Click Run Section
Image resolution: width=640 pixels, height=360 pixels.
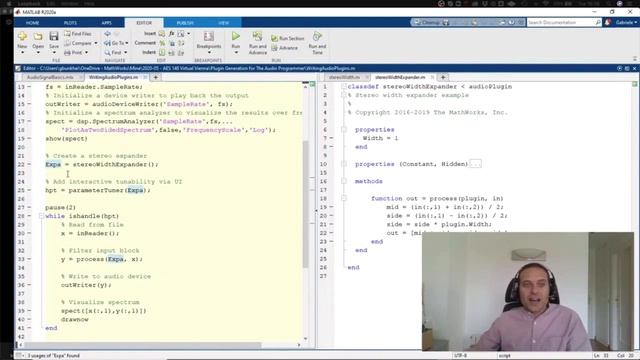click(288, 38)
